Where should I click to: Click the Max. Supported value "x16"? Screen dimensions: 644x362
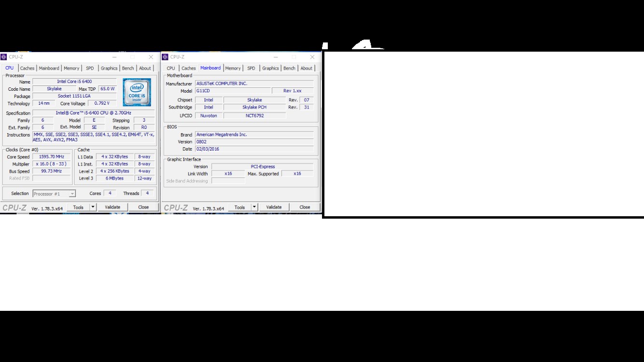[x=297, y=174]
